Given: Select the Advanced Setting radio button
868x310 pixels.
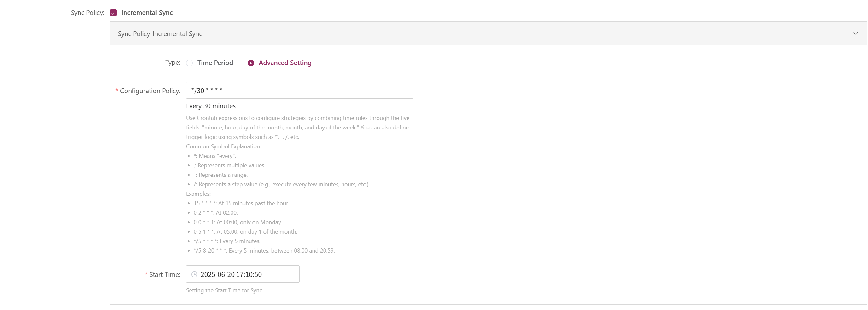Looking at the screenshot, I should [251, 63].
